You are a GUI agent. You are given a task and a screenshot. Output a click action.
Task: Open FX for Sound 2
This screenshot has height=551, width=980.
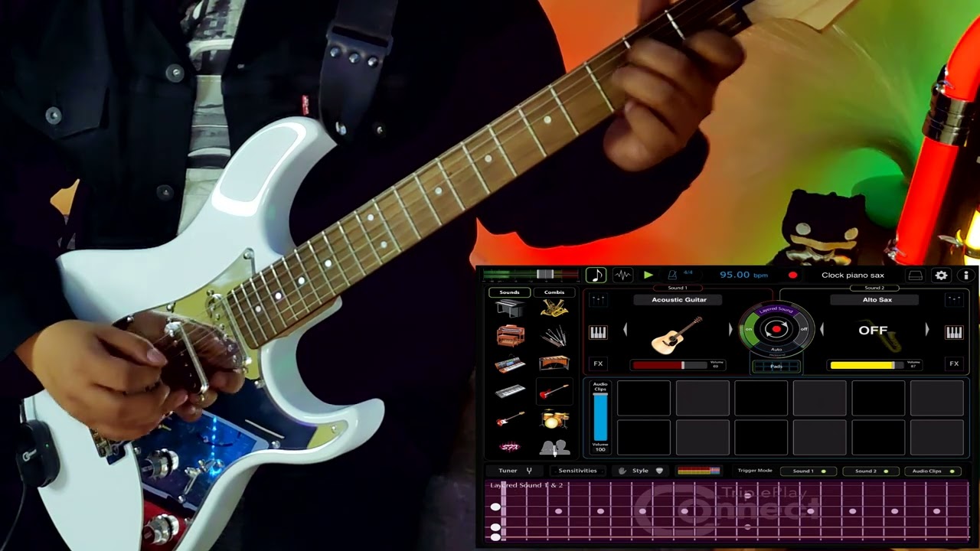click(x=954, y=364)
